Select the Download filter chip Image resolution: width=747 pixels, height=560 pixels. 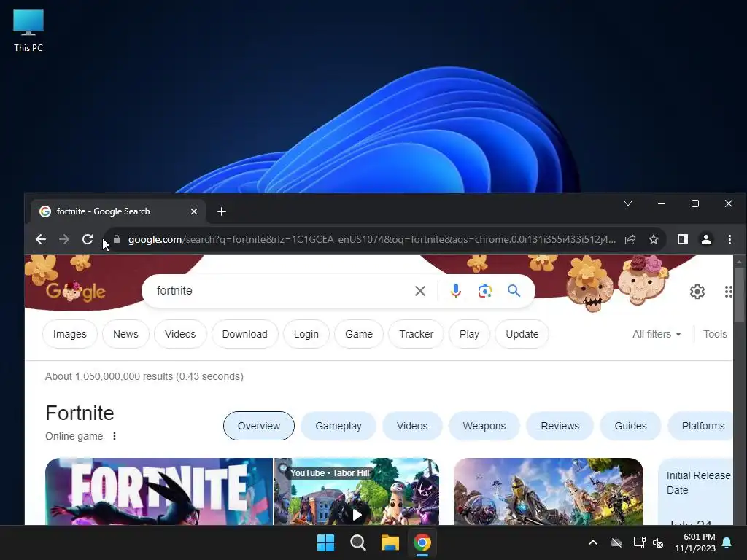(x=245, y=334)
